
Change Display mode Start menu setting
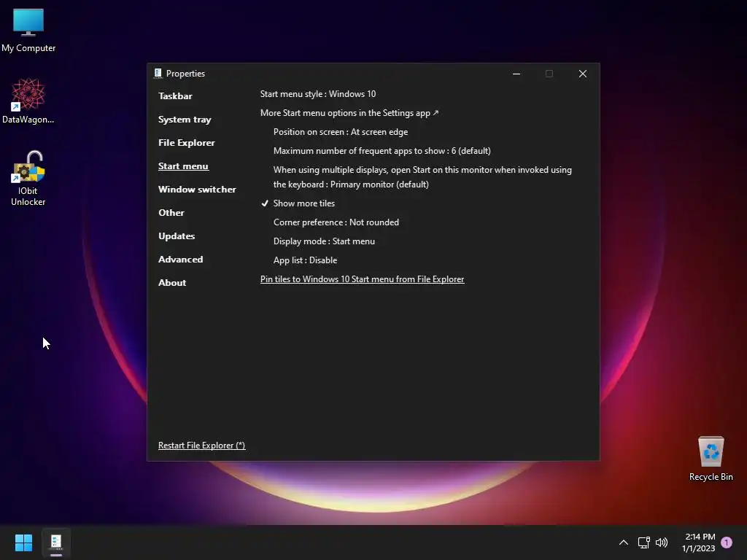point(324,241)
